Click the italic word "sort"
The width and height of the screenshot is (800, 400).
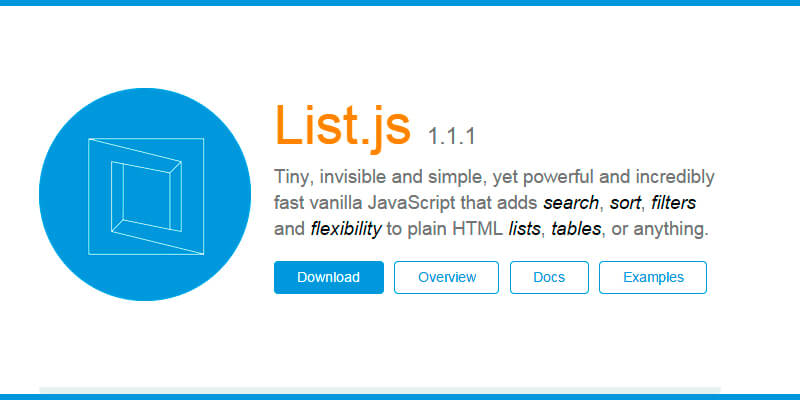(625, 203)
